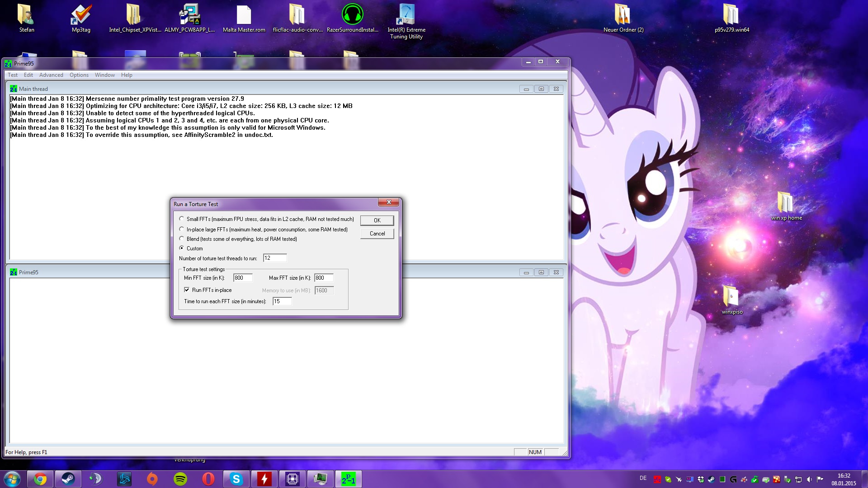
Task: Uncheck Run FFTs in-place checkbox
Action: point(187,290)
